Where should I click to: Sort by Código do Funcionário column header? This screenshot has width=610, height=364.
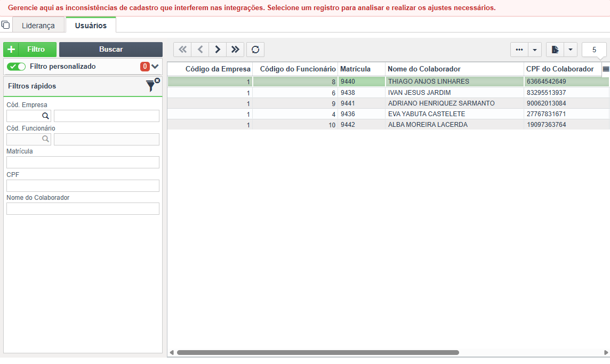(x=295, y=69)
